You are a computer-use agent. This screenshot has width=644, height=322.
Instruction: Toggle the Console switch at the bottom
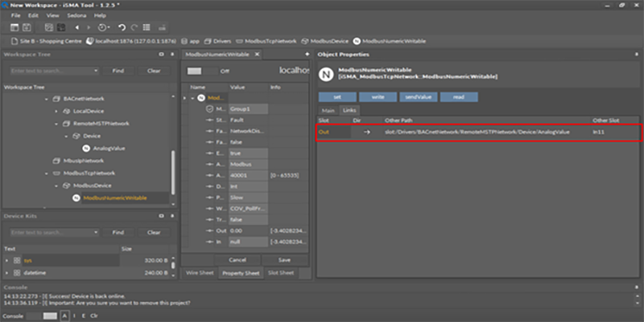pos(42,316)
